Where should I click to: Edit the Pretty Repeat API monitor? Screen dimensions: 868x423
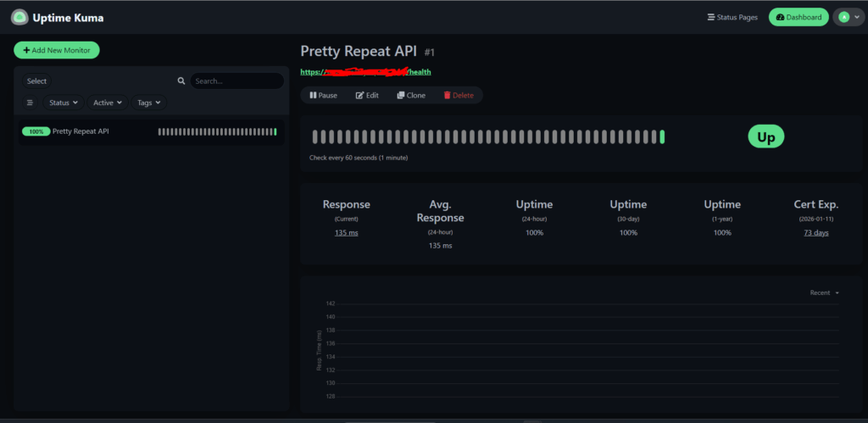[x=367, y=95]
